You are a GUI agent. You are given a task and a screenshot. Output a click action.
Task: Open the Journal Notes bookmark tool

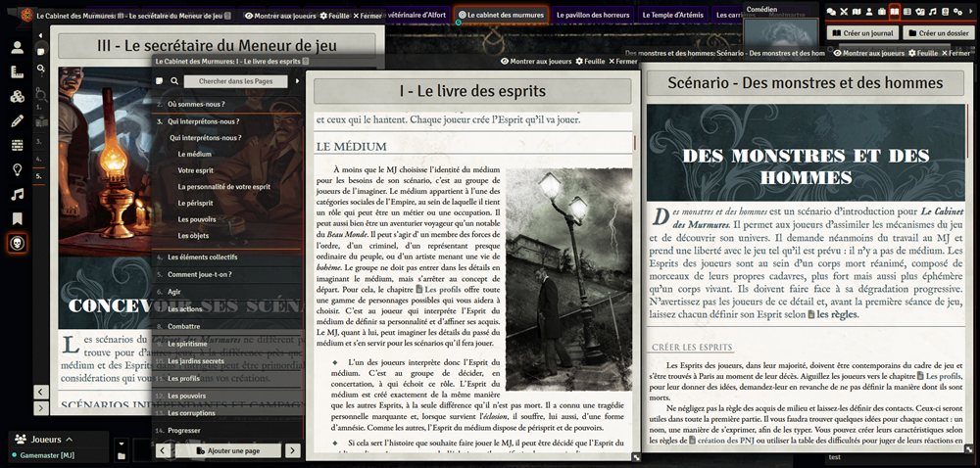point(18,218)
